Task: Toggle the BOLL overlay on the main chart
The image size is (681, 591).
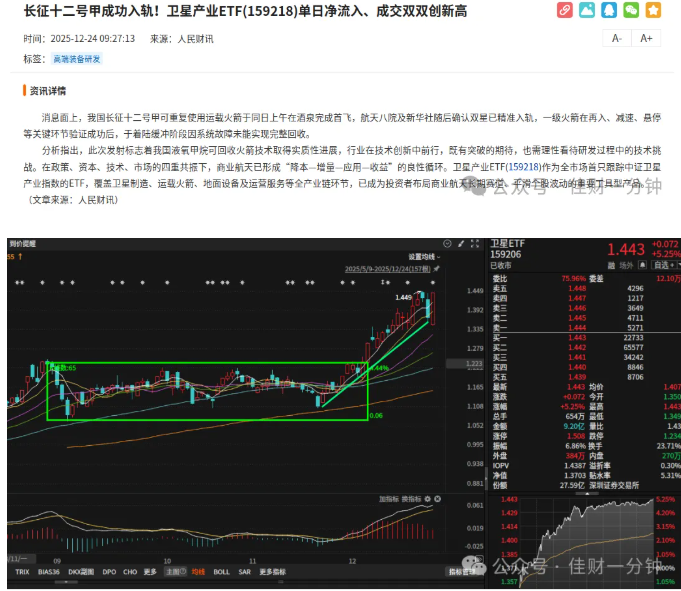Action: pyautogui.click(x=221, y=571)
